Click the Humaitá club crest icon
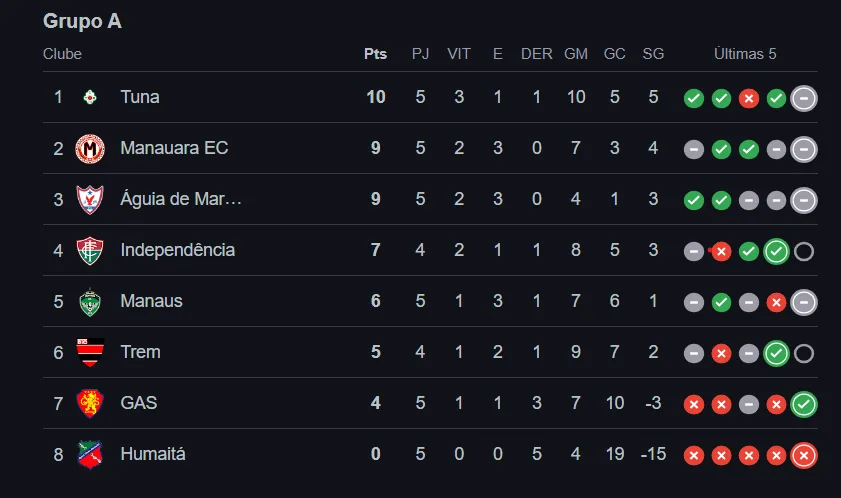Image resolution: width=841 pixels, height=498 pixels. [90, 455]
